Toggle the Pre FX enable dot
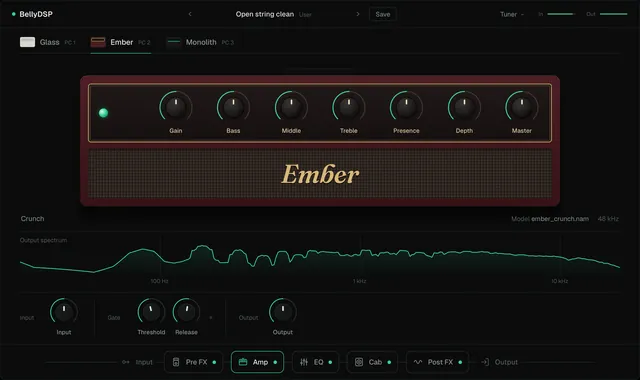 click(x=214, y=362)
